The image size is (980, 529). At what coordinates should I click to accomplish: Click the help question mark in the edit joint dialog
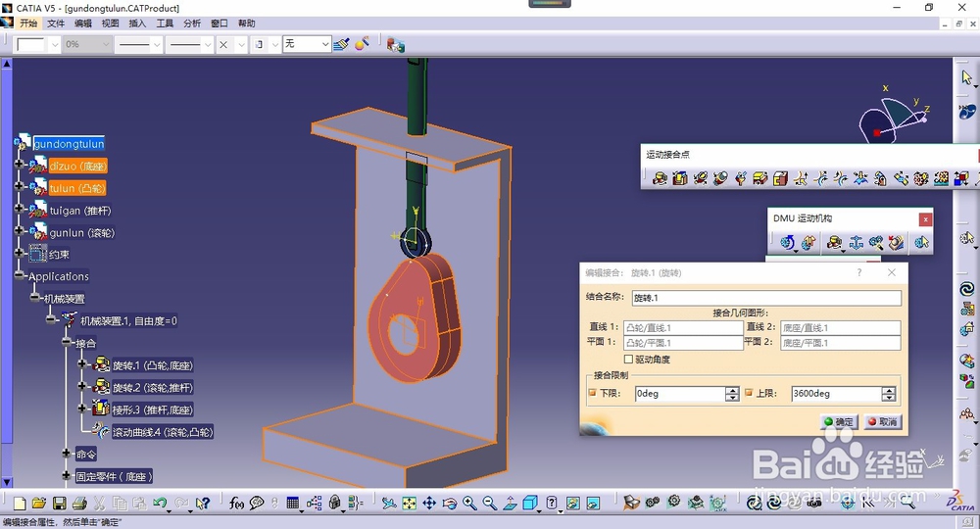click(859, 272)
